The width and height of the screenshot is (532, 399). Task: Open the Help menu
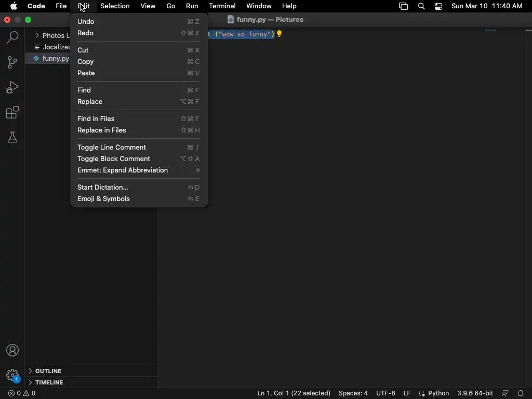289,6
